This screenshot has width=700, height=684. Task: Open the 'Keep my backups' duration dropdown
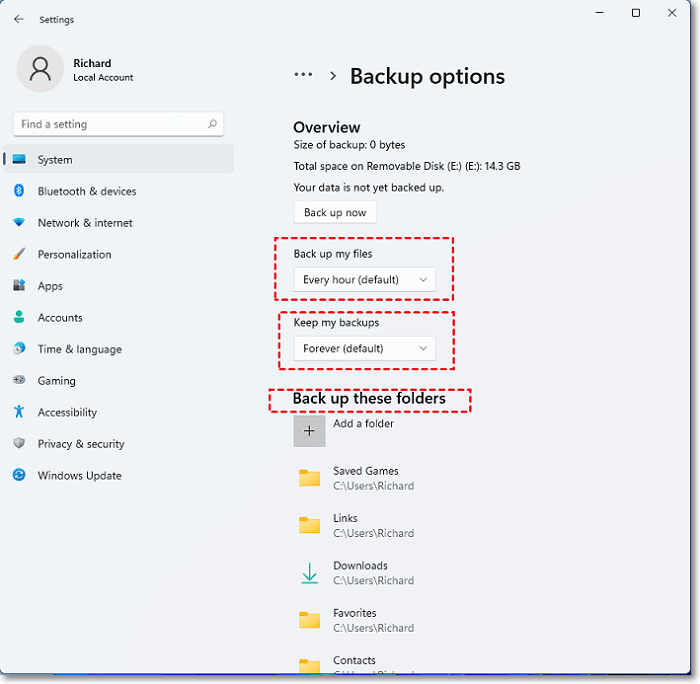point(365,348)
